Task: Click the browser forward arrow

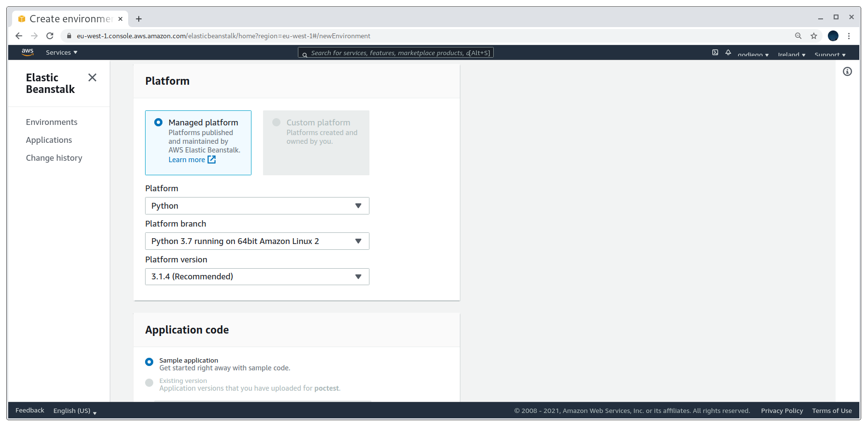Action: [x=34, y=36]
